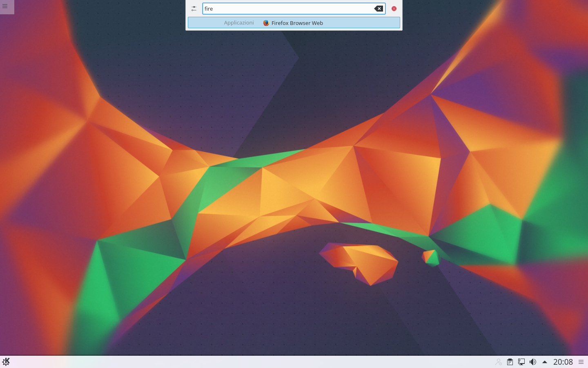Screen dimensions: 588x368
Task: Click the Applicazioni category label
Action: click(239, 23)
